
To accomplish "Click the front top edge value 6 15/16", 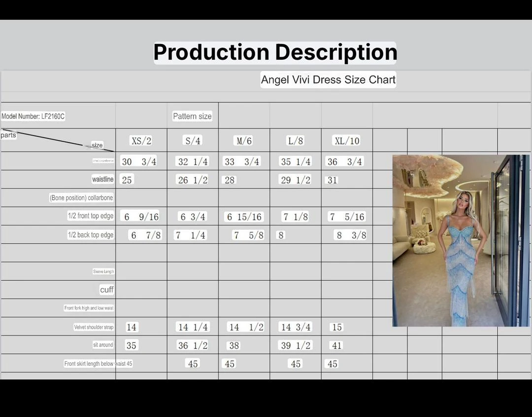I will point(244,217).
